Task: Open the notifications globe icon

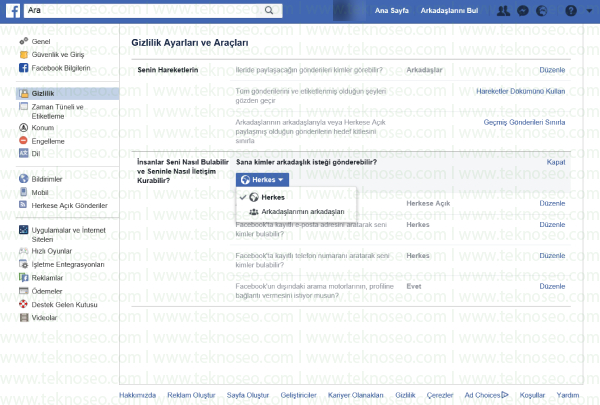Action: (541, 11)
